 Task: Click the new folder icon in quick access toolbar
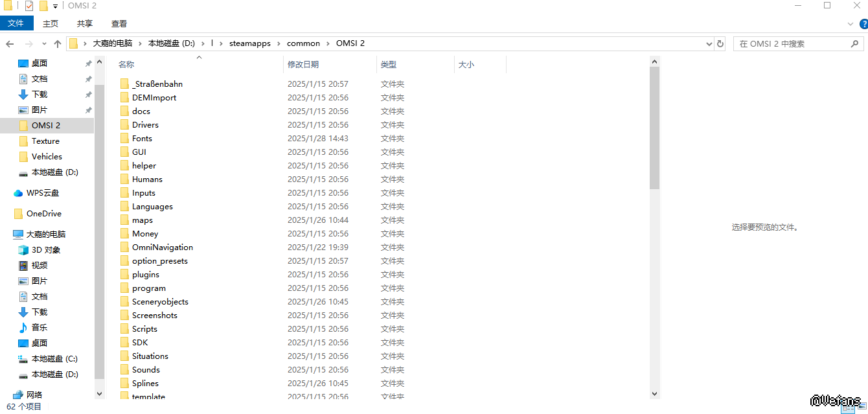[43, 6]
